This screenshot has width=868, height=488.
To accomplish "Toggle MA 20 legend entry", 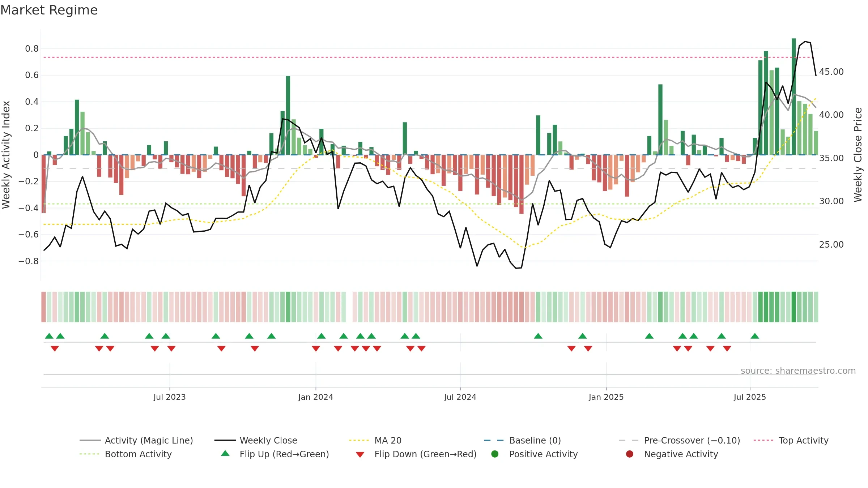I will tap(375, 440).
